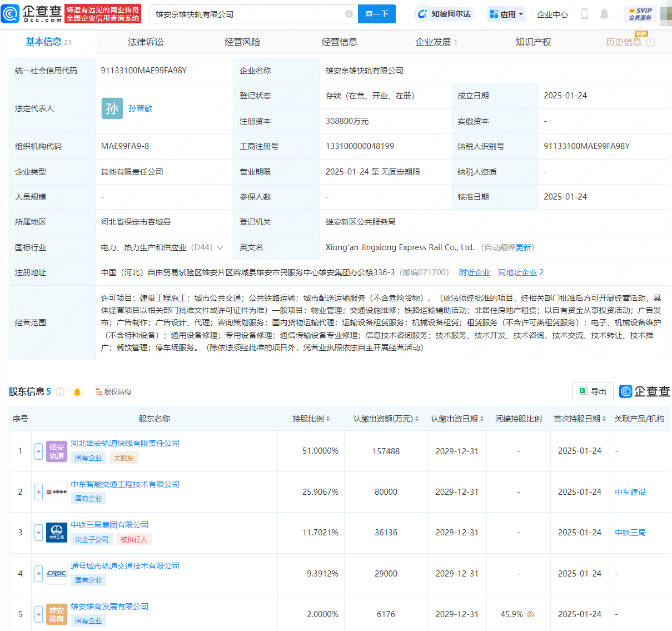Open the 附近企业 link
Image resolution: width=672 pixels, height=631 pixels.
[475, 272]
